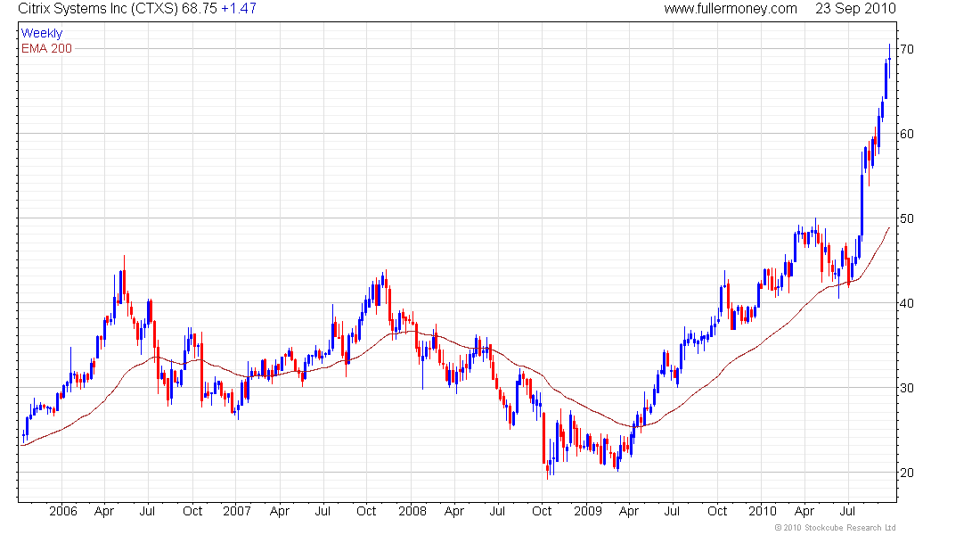Click the price axis label '60'

pos(907,134)
